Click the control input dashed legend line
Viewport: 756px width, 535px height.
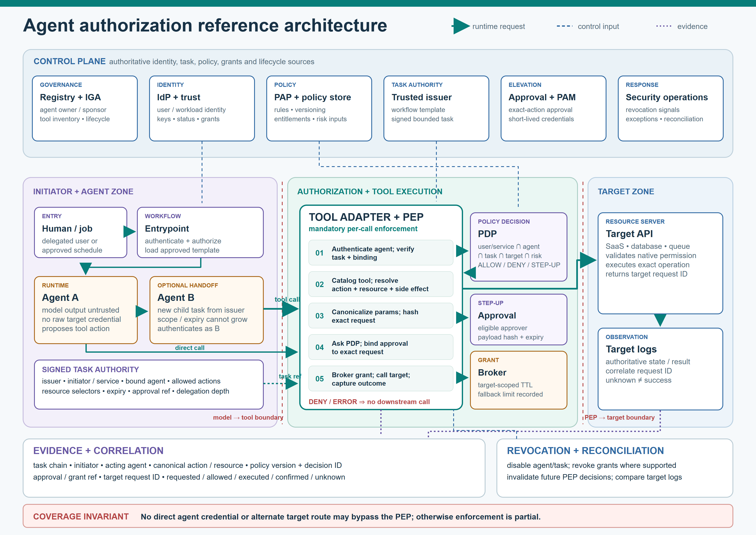pyautogui.click(x=564, y=26)
